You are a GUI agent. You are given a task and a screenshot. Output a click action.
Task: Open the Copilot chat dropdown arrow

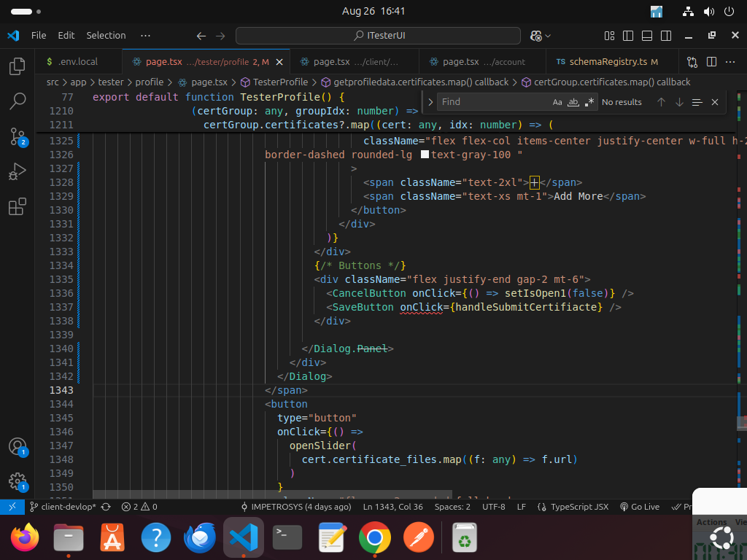coord(549,36)
